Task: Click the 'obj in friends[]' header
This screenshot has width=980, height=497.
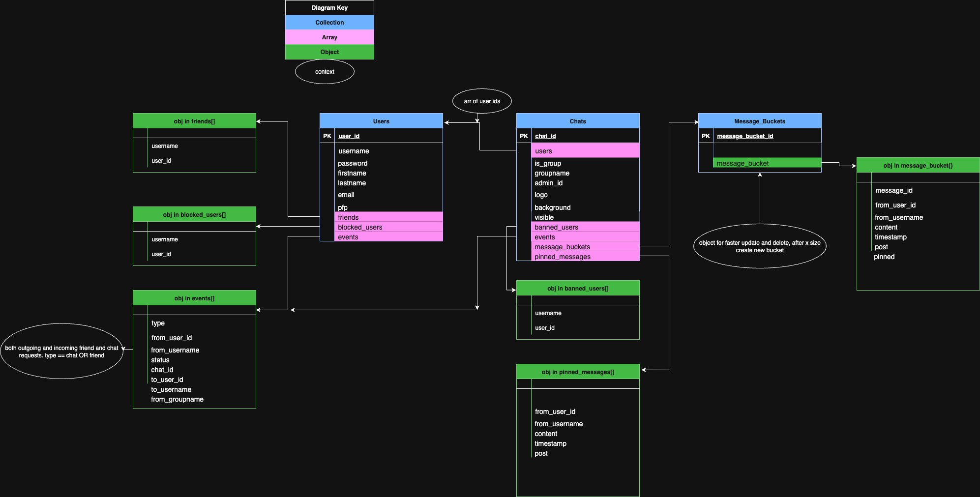Action: (194, 121)
